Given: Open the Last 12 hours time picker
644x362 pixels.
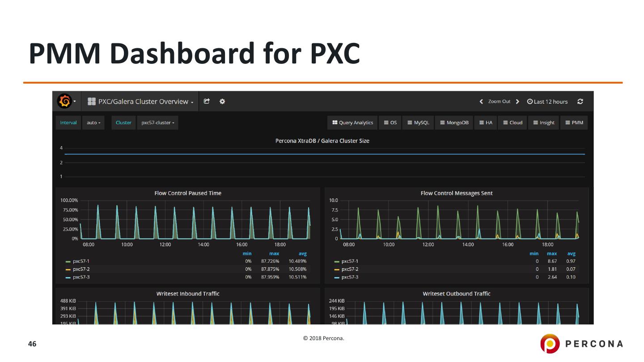Looking at the screenshot, I should point(547,101).
